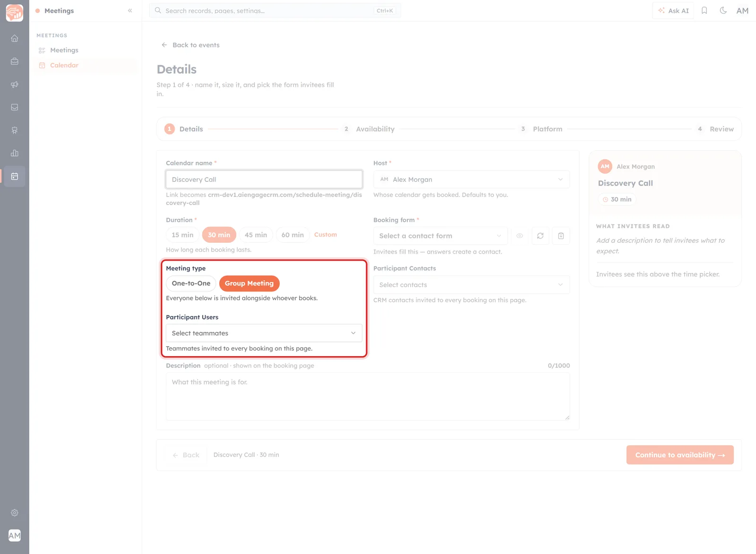Open the Select teammates dropdown
This screenshot has height=554, width=756.
[264, 333]
